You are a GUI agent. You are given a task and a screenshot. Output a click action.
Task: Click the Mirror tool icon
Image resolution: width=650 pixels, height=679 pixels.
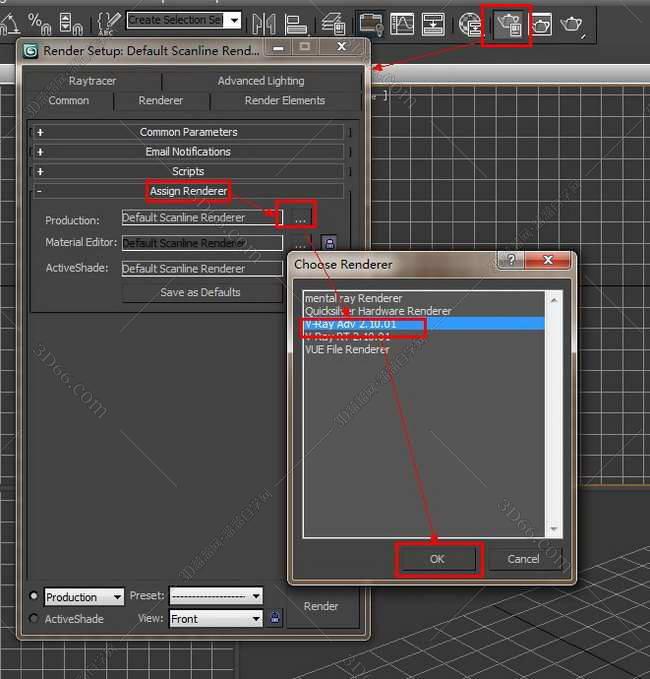264,24
